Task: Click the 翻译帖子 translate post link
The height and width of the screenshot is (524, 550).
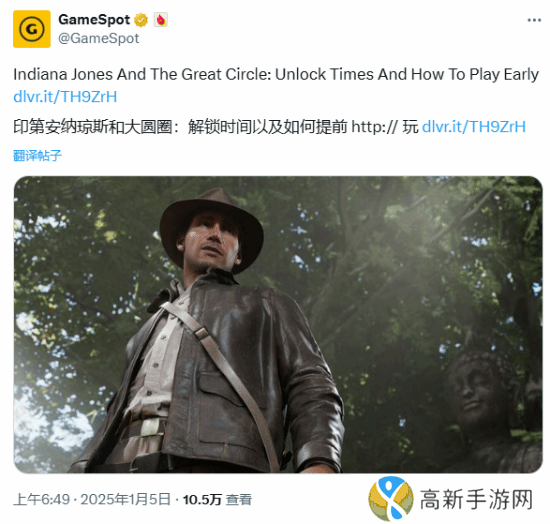Action: [37, 155]
